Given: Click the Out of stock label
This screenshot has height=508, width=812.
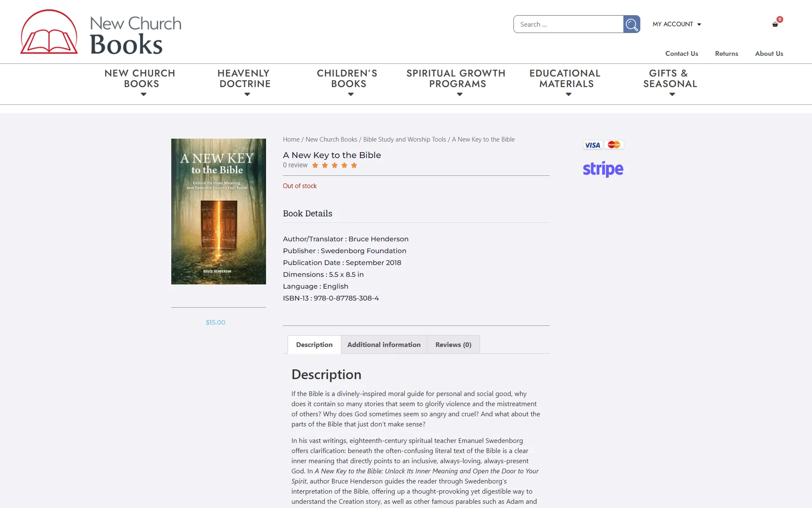Looking at the screenshot, I should pos(299,186).
